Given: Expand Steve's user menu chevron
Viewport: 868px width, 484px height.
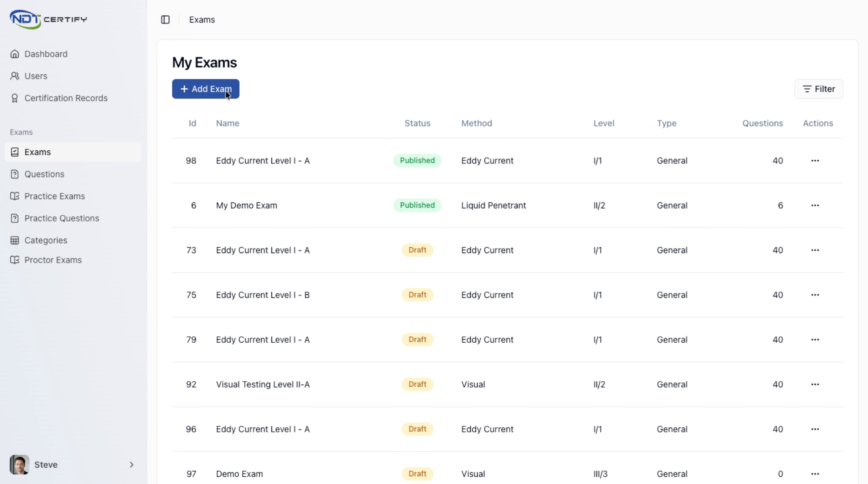Looking at the screenshot, I should 131,465.
